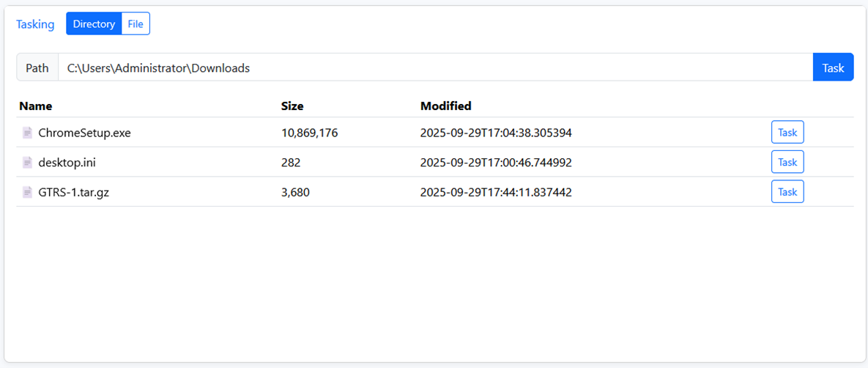The width and height of the screenshot is (868, 368).
Task: Click the Modified column header
Action: [x=445, y=106]
